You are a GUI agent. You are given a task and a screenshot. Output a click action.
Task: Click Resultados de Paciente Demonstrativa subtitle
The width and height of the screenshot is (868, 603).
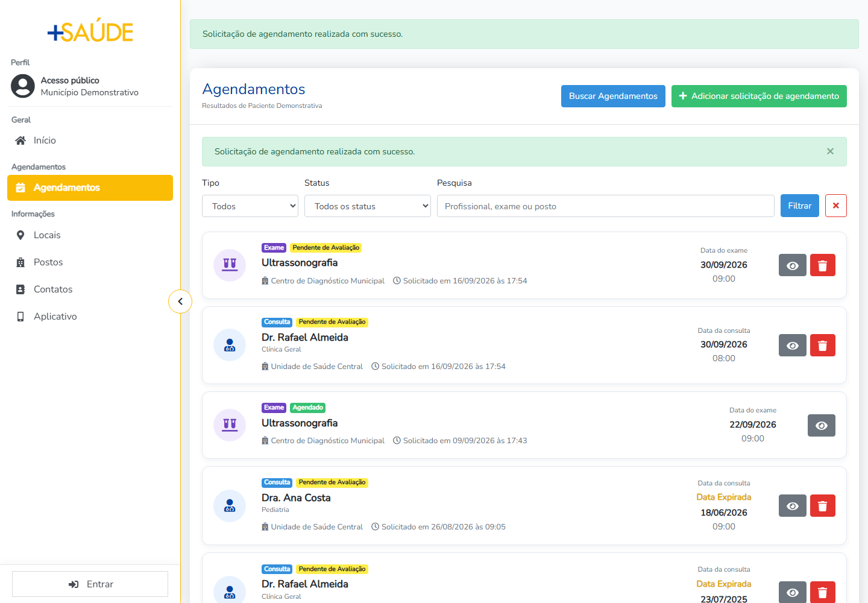click(x=262, y=106)
